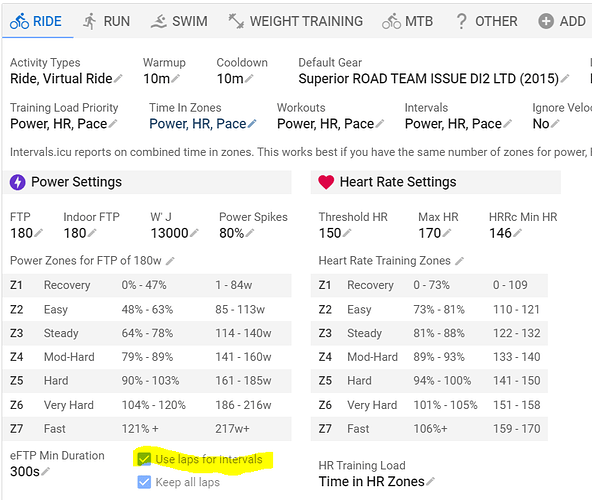Click pencil beside eFTP Min Duration 300s
Screen dimensions: 592x500
(45, 471)
